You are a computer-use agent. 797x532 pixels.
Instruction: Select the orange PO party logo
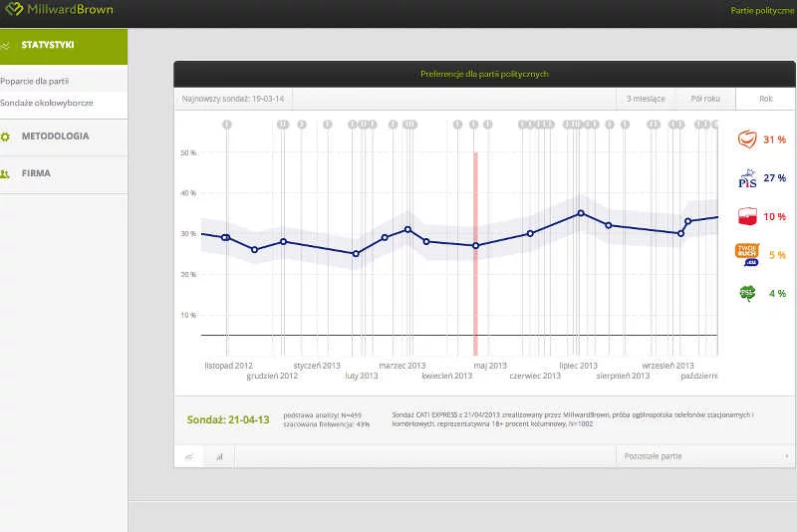click(x=747, y=139)
